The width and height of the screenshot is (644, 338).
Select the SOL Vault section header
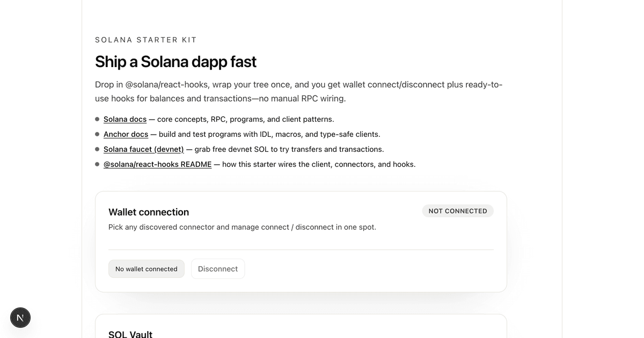(130, 334)
